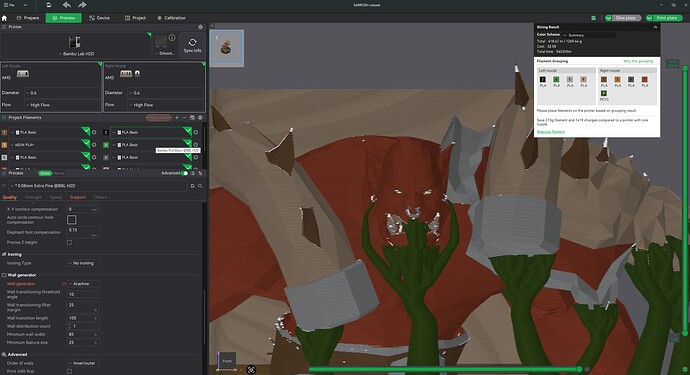Open the Wall generator Arachne dropdown
Image resolution: width=690 pixels, height=375 pixels.
(x=83, y=284)
